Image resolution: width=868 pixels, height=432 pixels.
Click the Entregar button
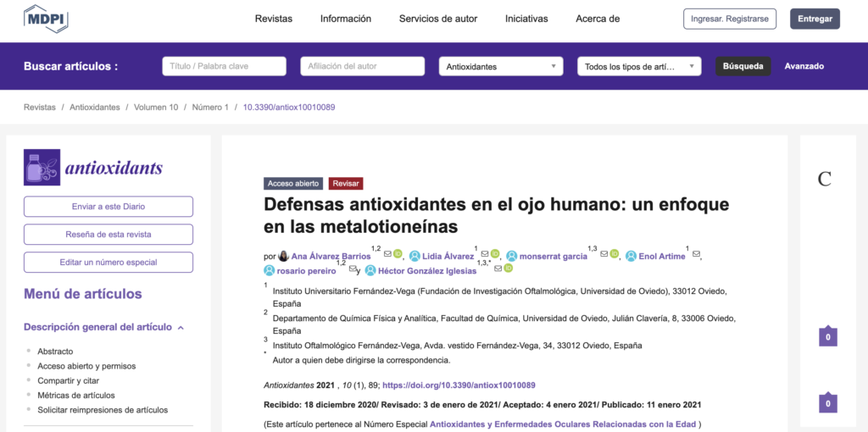click(x=815, y=19)
